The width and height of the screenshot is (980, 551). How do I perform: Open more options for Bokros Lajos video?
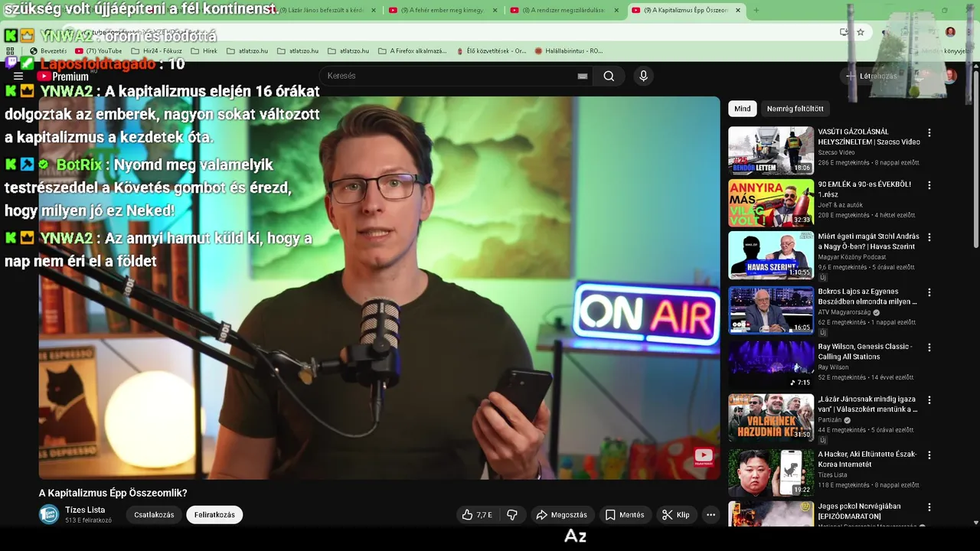(x=929, y=292)
